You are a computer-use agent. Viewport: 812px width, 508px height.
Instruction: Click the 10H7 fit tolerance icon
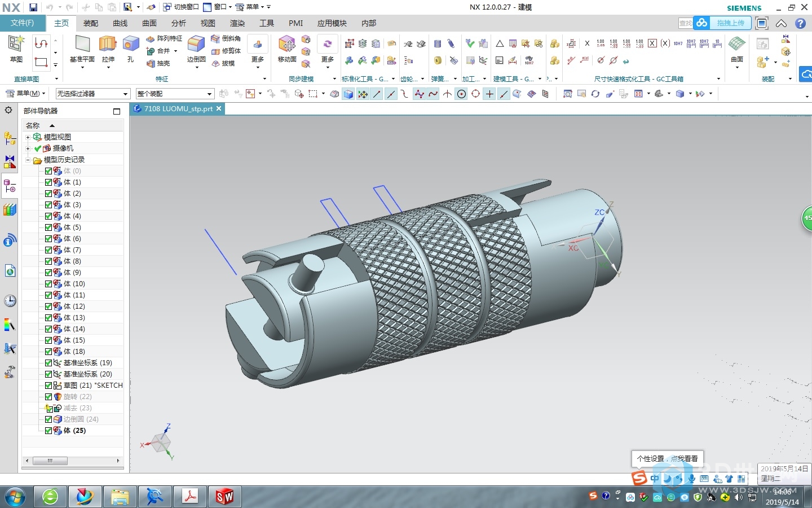coord(678,43)
